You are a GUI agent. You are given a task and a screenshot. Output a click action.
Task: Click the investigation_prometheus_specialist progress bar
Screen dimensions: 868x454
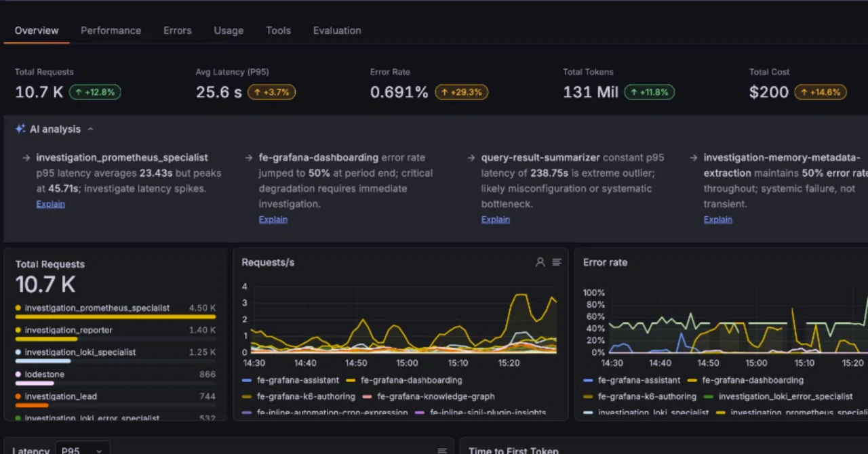coord(115,316)
